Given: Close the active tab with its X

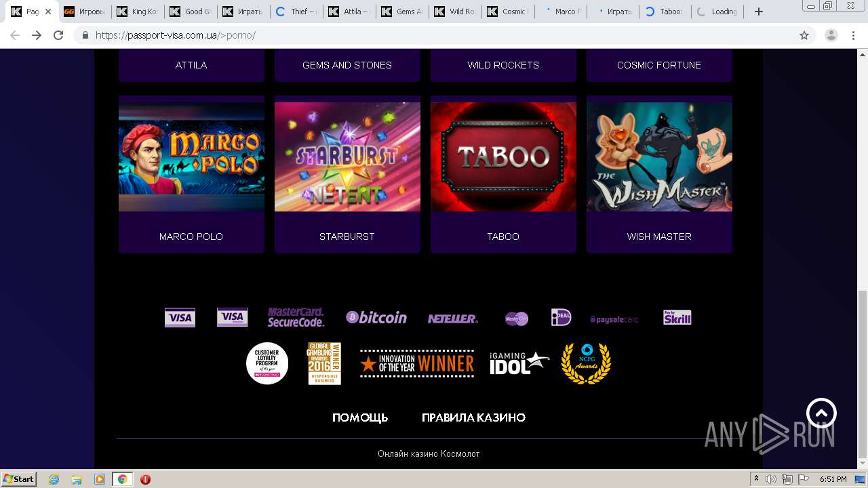Looking at the screenshot, I should [x=48, y=12].
